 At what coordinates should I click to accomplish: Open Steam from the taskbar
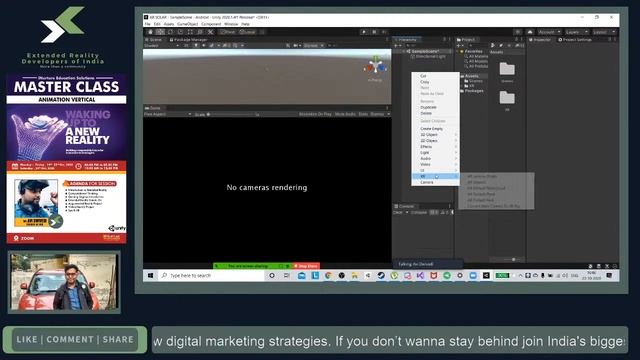[381, 276]
